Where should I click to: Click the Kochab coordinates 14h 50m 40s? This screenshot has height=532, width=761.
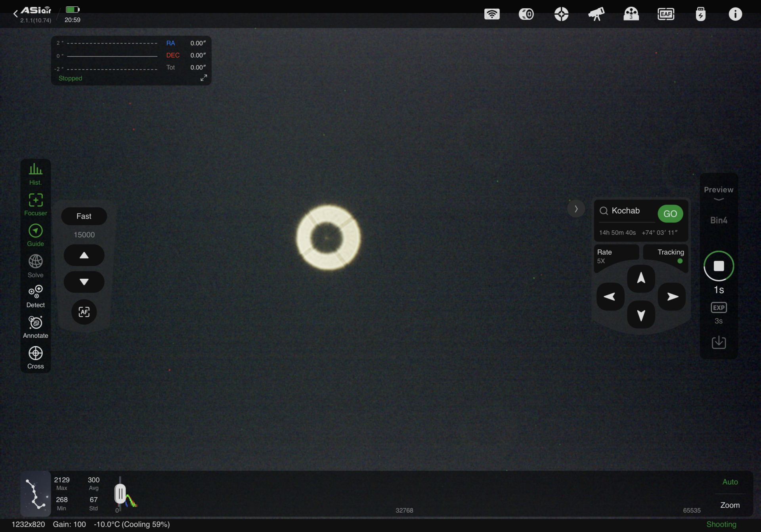pos(617,232)
